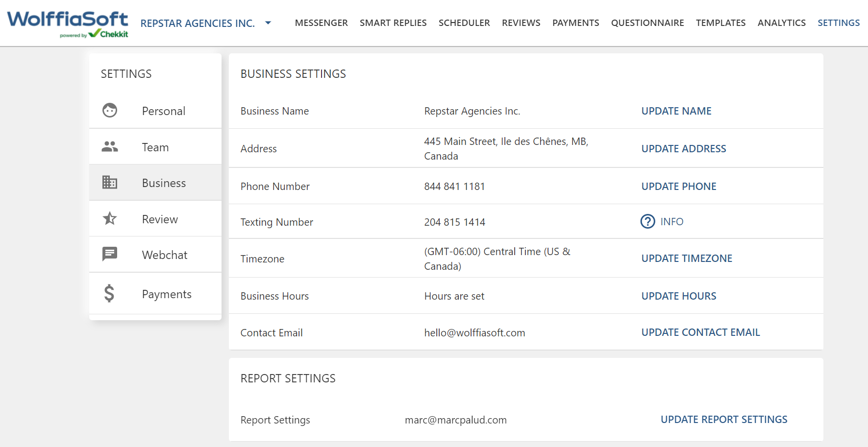Click the Payments dollar sign icon
The width and height of the screenshot is (868, 447).
(109, 294)
